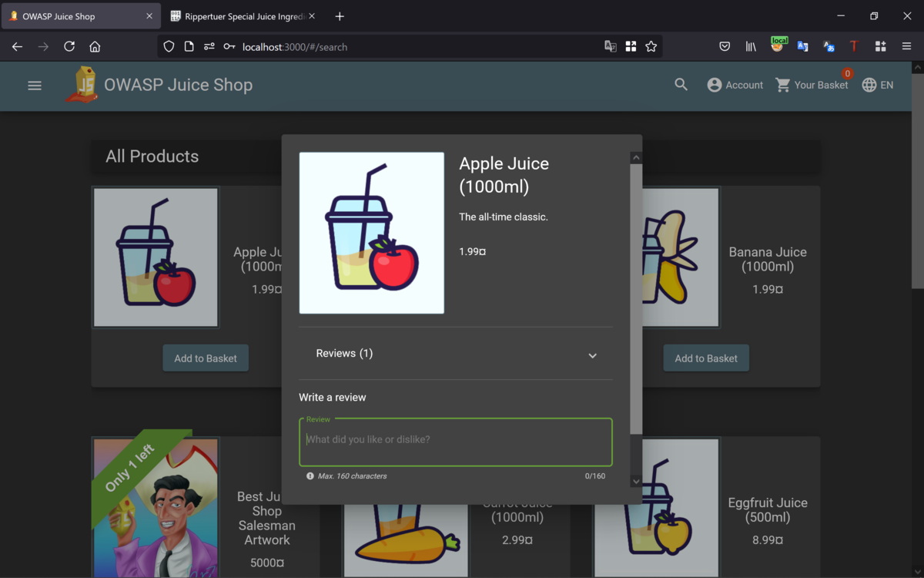This screenshot has width=924, height=578.
Task: Open the EN language selector
Action: [878, 85]
